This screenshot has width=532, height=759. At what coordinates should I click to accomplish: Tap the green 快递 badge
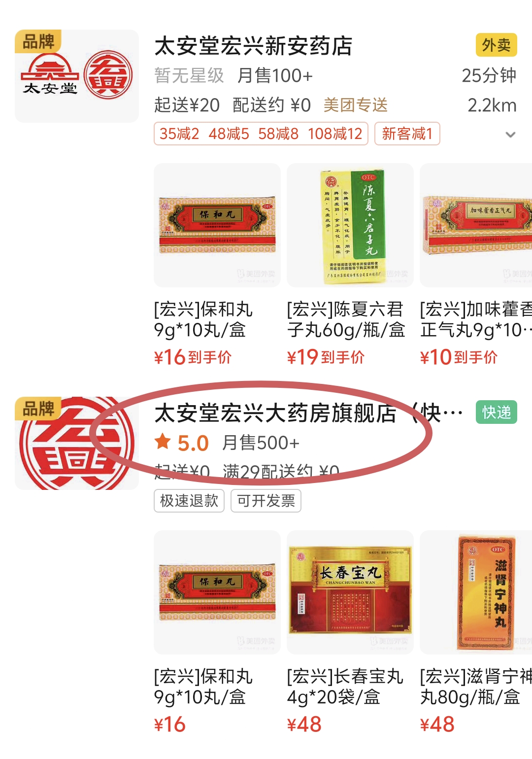point(496,413)
